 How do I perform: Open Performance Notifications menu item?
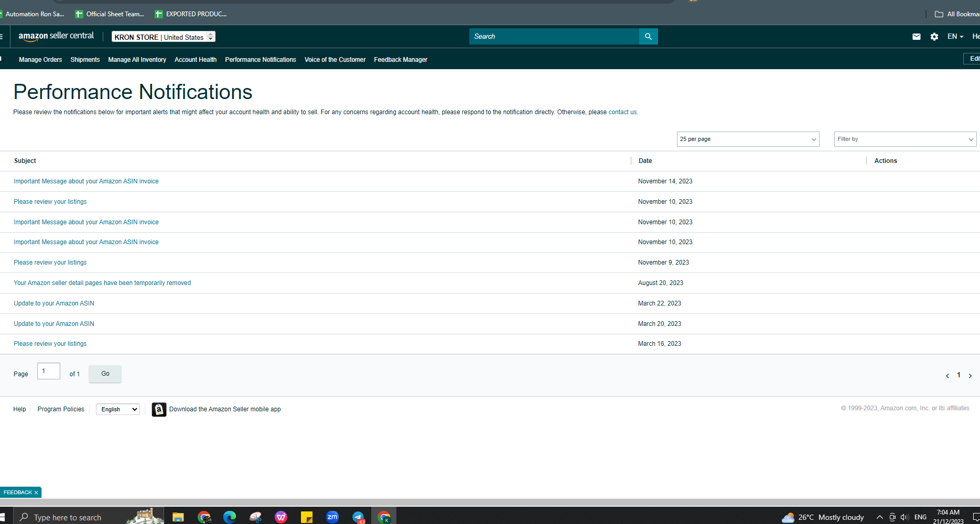[261, 60]
